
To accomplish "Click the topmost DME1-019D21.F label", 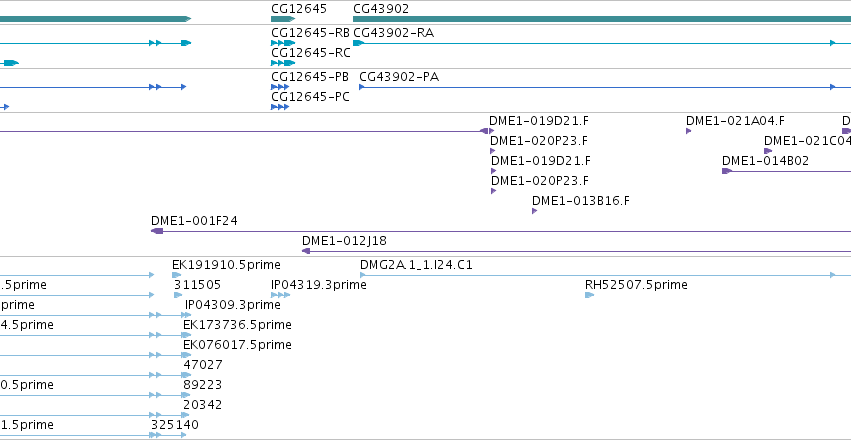I will pos(538,120).
